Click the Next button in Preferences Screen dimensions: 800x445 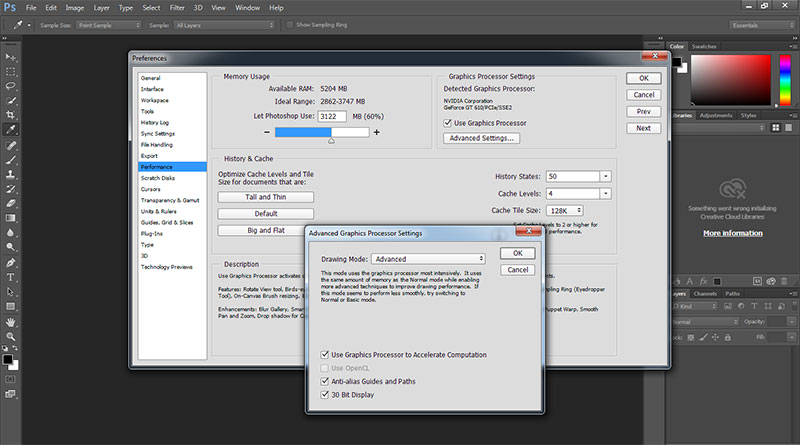coord(643,128)
